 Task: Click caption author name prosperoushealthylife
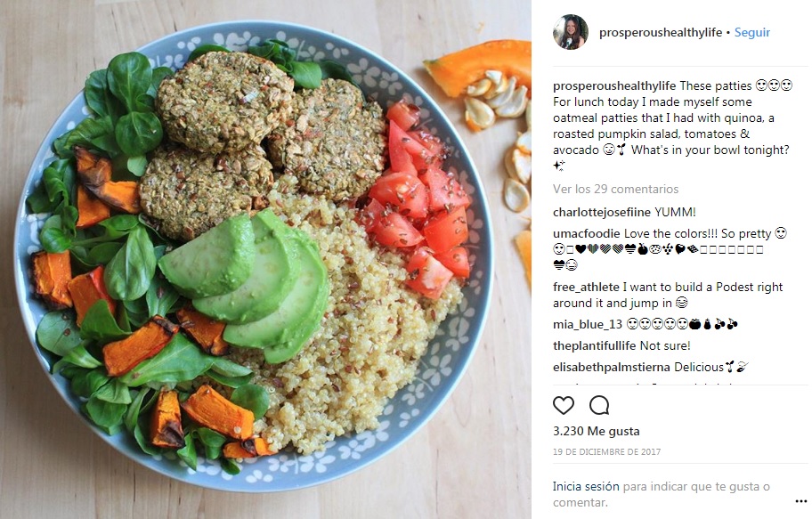[x=614, y=85]
